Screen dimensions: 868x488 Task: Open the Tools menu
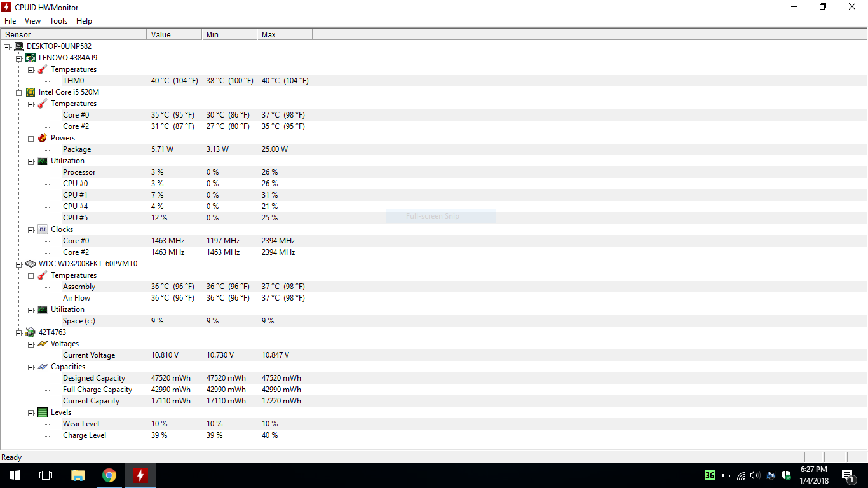point(58,21)
